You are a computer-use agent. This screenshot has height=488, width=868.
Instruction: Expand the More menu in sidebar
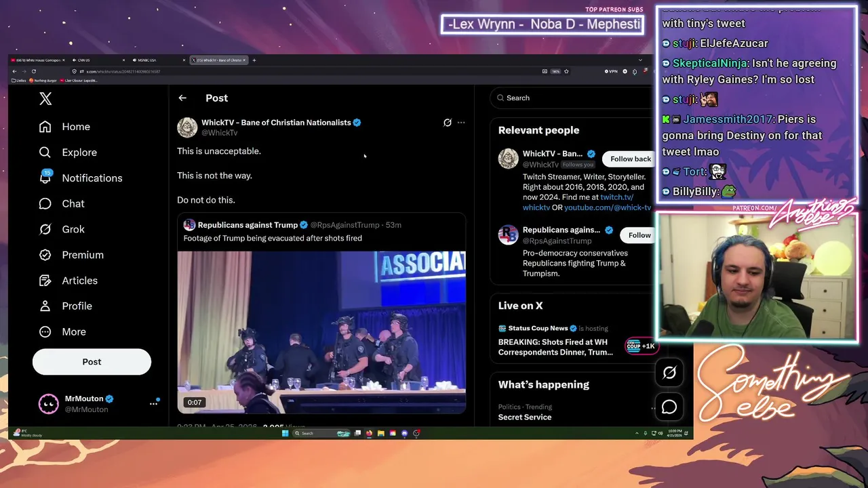(x=62, y=332)
